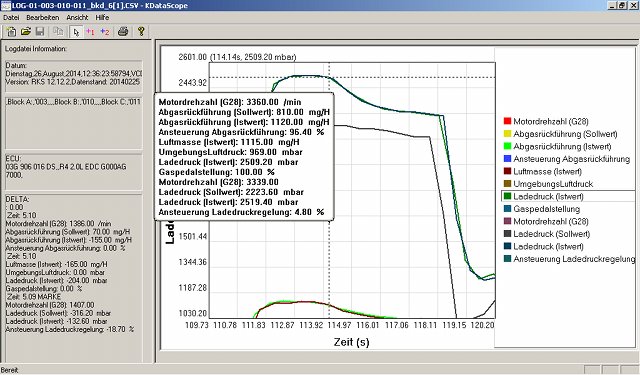Select legend entry Ansteuerung Ladedruckregelung
This screenshot has width=640, height=375.
coord(574,259)
